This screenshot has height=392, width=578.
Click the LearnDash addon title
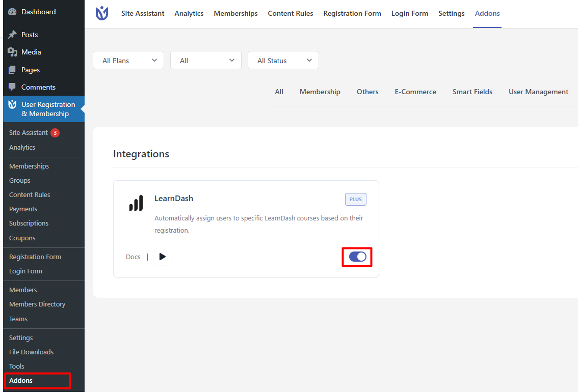pos(174,199)
